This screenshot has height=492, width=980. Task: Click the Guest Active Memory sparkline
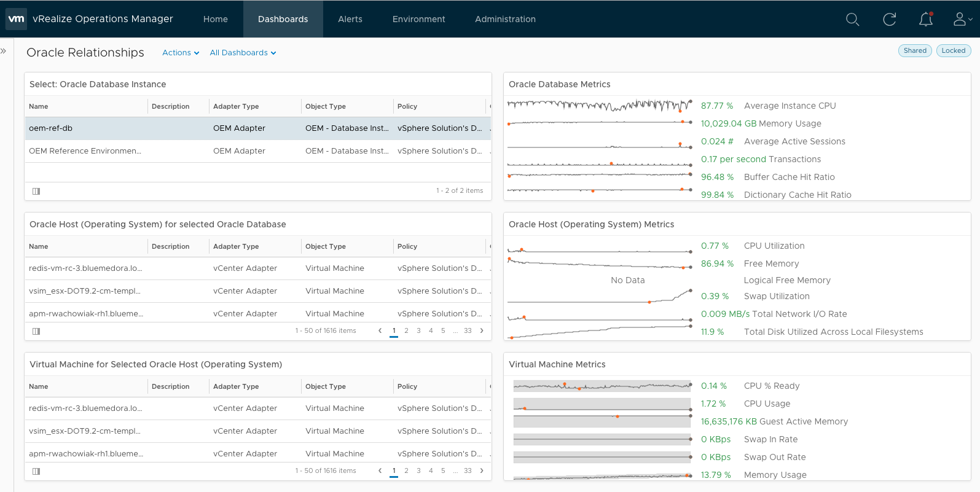coord(602,421)
